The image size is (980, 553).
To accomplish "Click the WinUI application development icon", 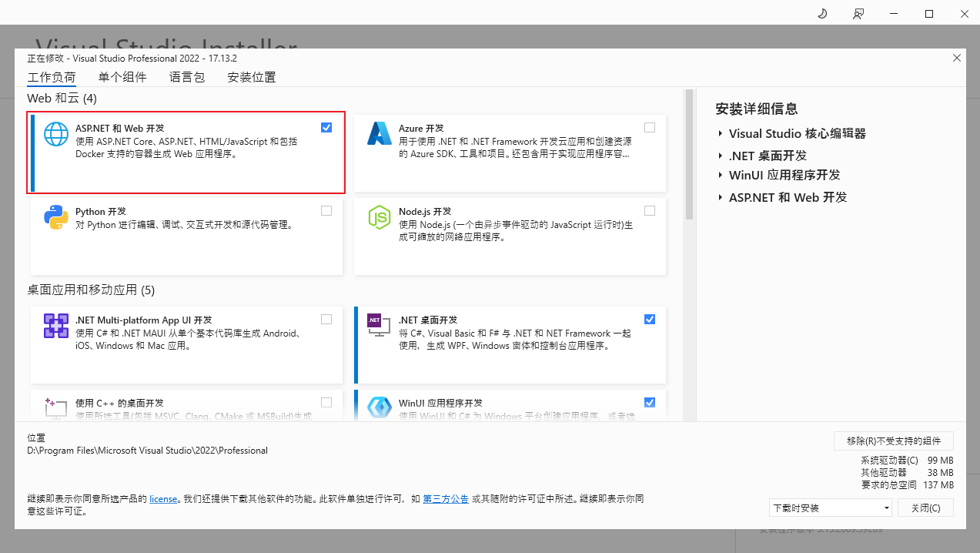I will pyautogui.click(x=380, y=407).
